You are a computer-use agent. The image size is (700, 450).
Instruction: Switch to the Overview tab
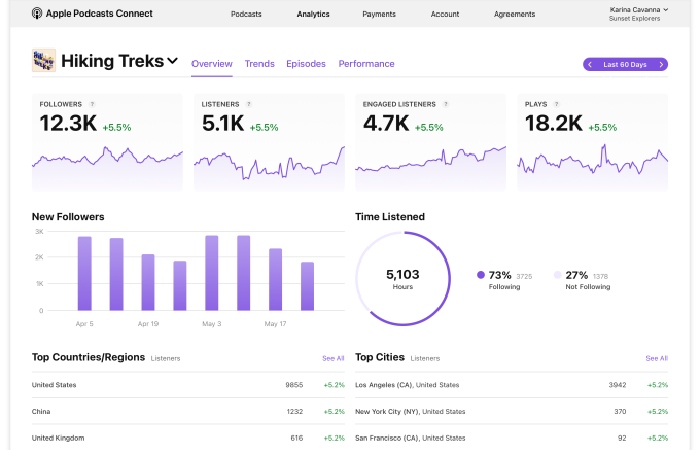click(212, 64)
